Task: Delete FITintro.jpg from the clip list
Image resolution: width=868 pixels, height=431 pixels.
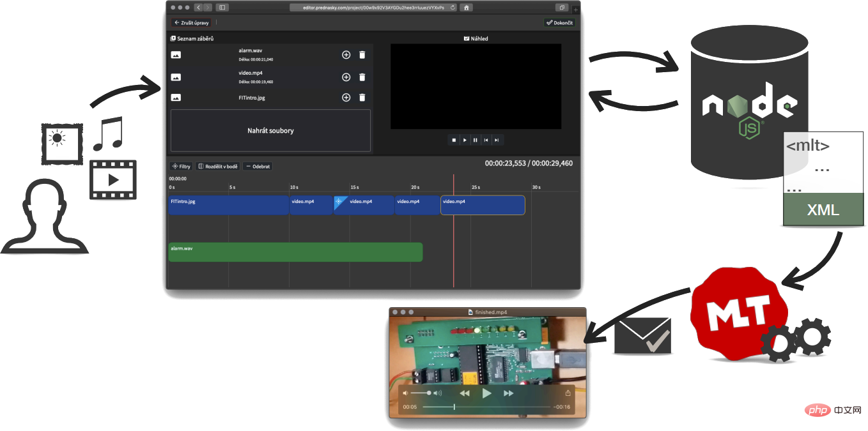Action: [362, 98]
